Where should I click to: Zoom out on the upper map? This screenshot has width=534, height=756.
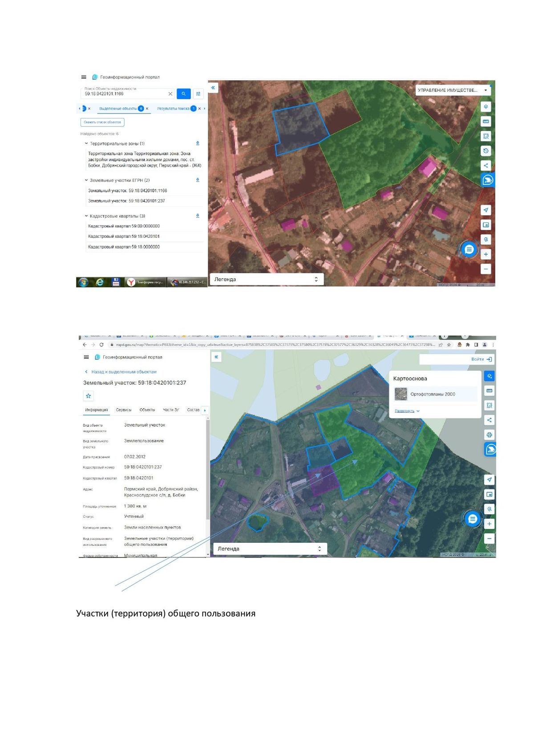486,269
